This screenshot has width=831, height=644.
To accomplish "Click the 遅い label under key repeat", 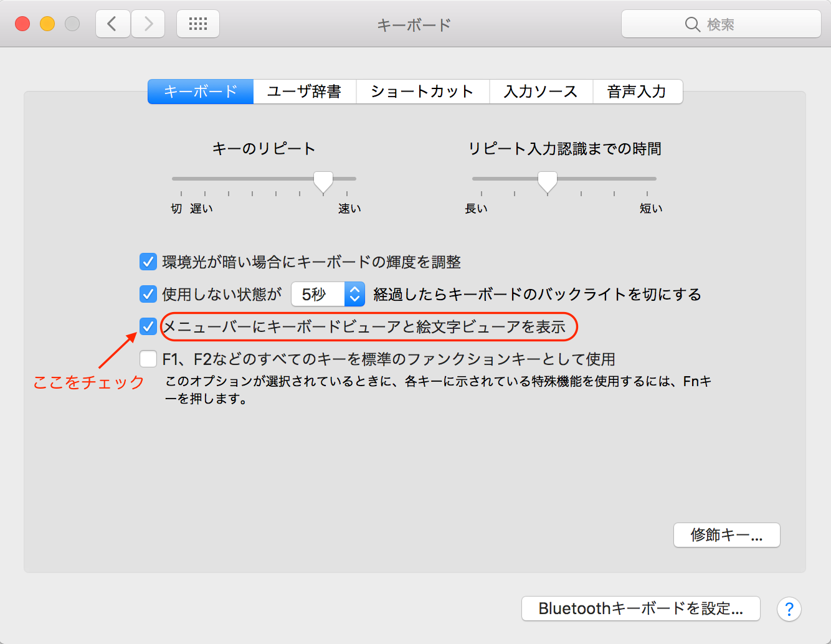I will [x=201, y=209].
